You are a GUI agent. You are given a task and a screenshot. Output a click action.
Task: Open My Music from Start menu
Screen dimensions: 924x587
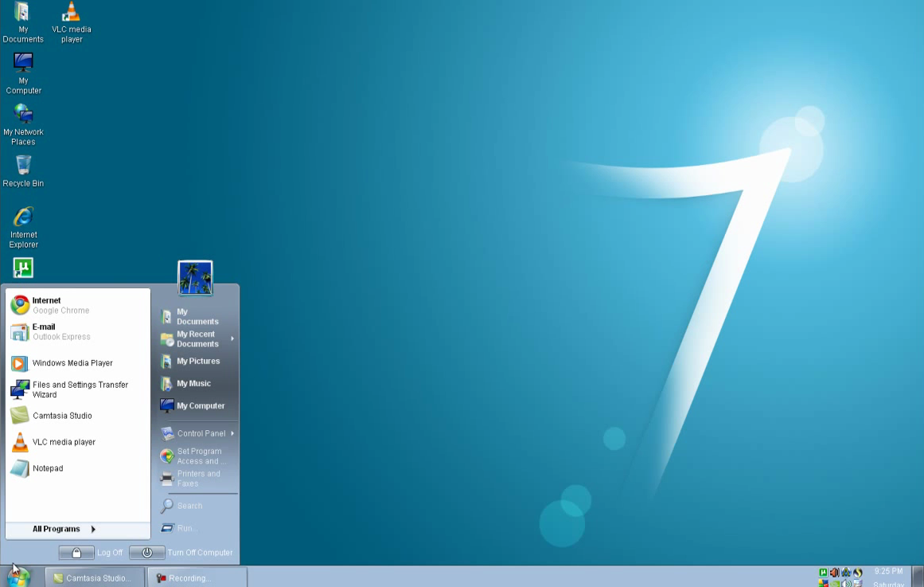point(197,383)
